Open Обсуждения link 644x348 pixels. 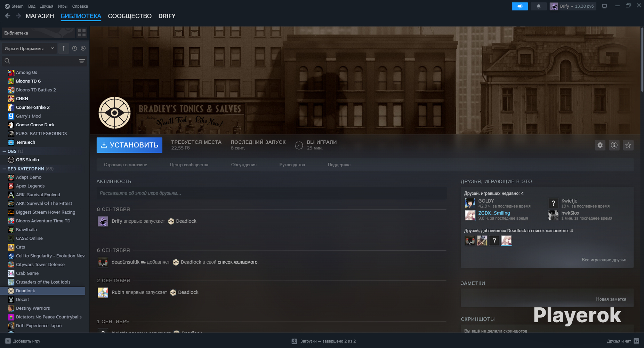pyautogui.click(x=244, y=165)
